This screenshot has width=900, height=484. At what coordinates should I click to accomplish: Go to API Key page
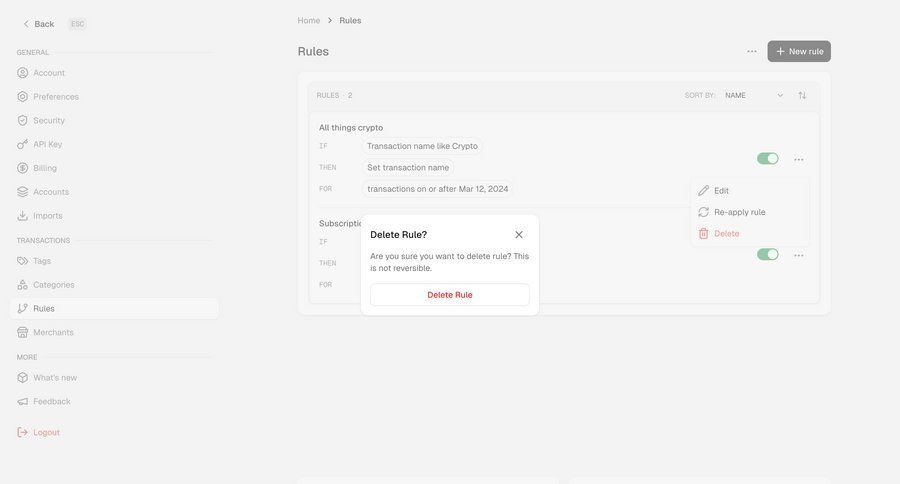47,144
